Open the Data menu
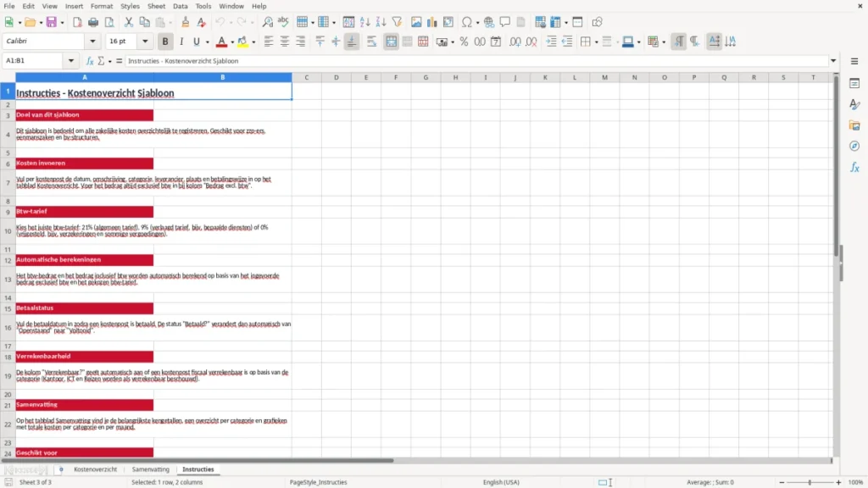This screenshot has width=868, height=488. pos(180,6)
